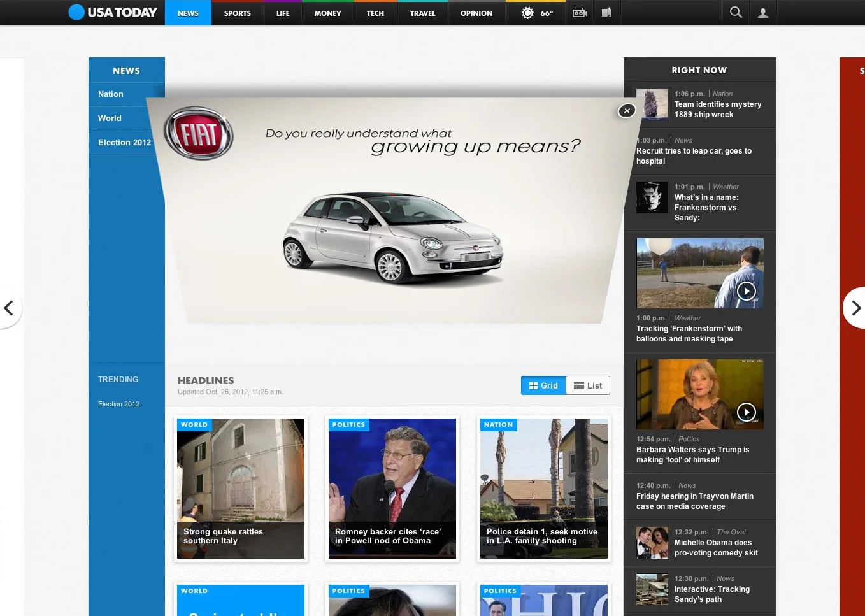
Task: Switch headlines to Grid view
Action: coord(543,385)
